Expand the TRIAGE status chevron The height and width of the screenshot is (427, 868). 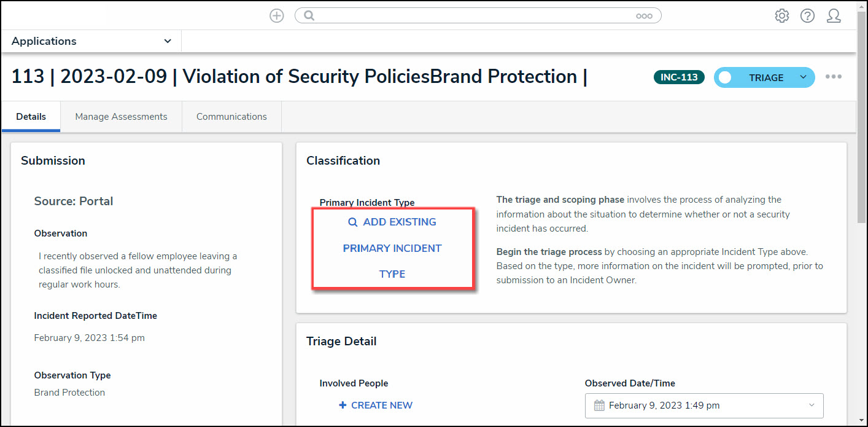803,77
